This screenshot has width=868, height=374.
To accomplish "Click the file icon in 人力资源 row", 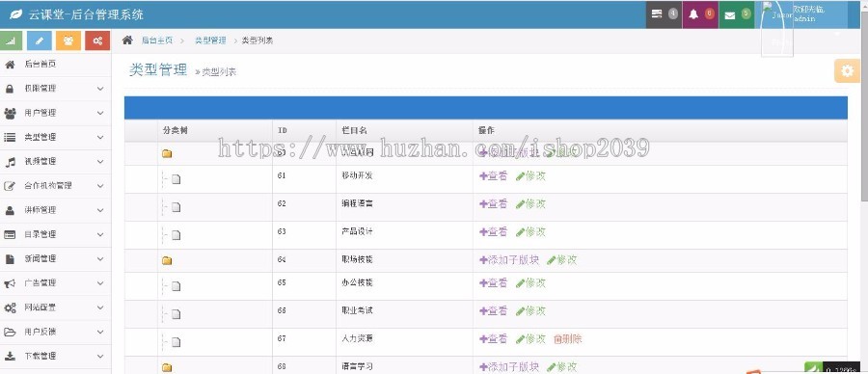I will [x=176, y=342].
